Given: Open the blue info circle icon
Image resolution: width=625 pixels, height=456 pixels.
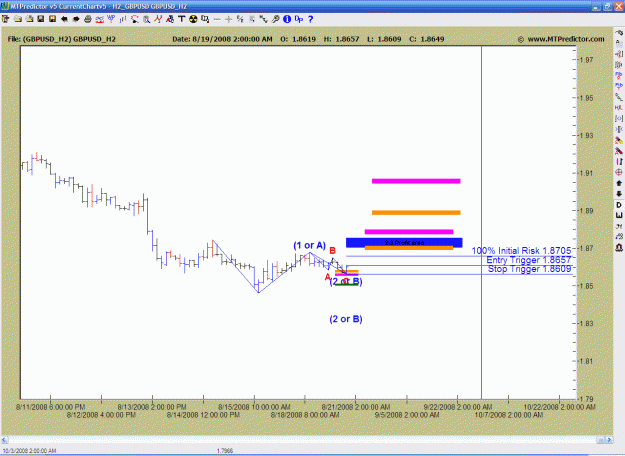Looking at the screenshot, I should pos(287,19).
